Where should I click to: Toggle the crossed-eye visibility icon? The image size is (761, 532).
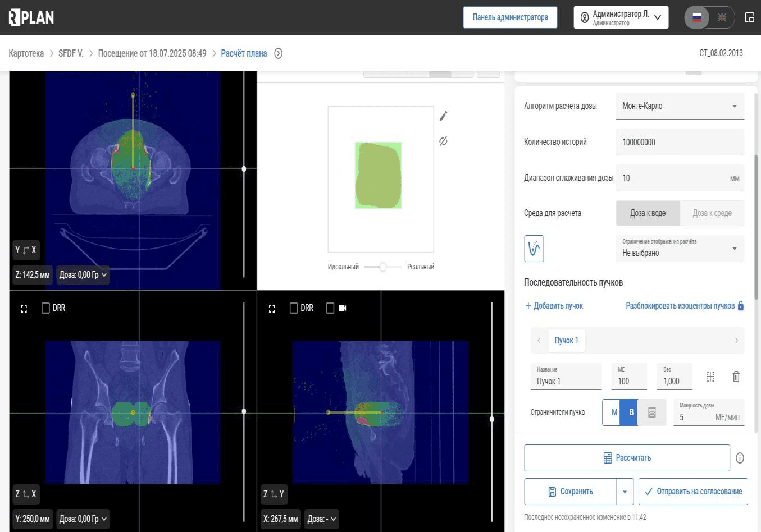click(x=443, y=141)
